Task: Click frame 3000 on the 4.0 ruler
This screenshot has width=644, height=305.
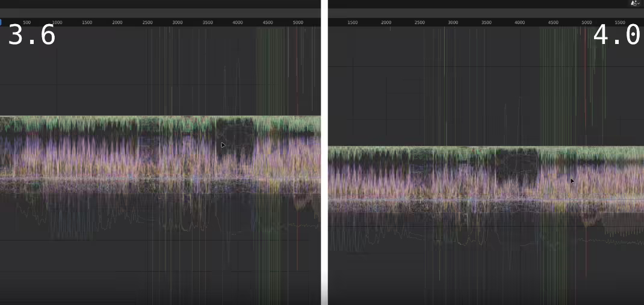Action: click(453, 23)
